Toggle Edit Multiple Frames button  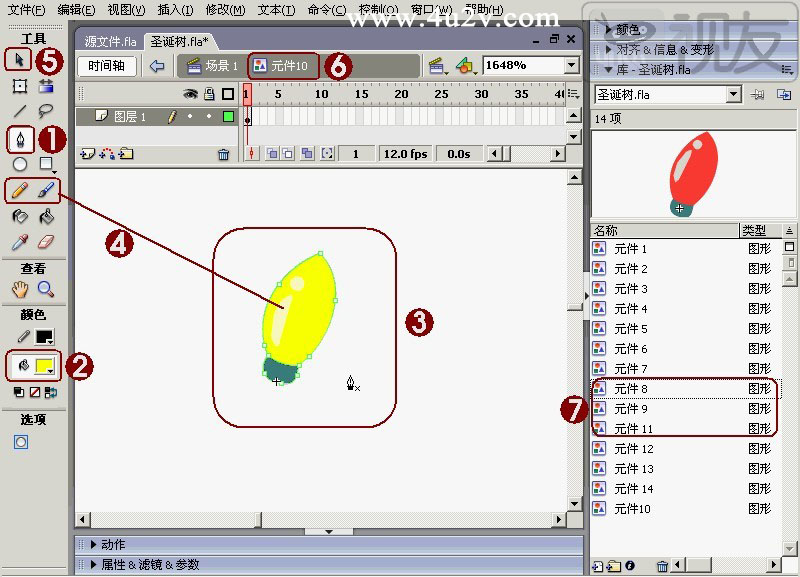pos(307,154)
